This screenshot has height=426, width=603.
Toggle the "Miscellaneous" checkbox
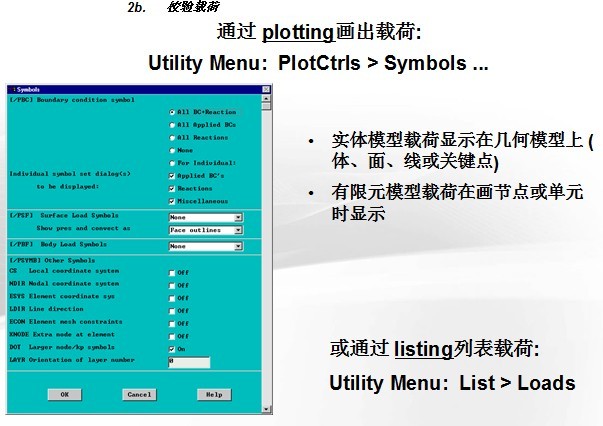pyautogui.click(x=173, y=200)
